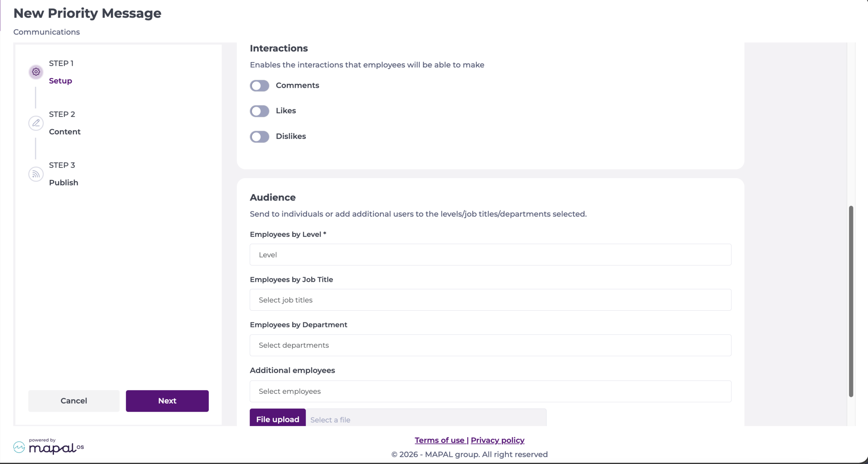Turn on the Likes toggle
The image size is (868, 464).
pyautogui.click(x=259, y=111)
